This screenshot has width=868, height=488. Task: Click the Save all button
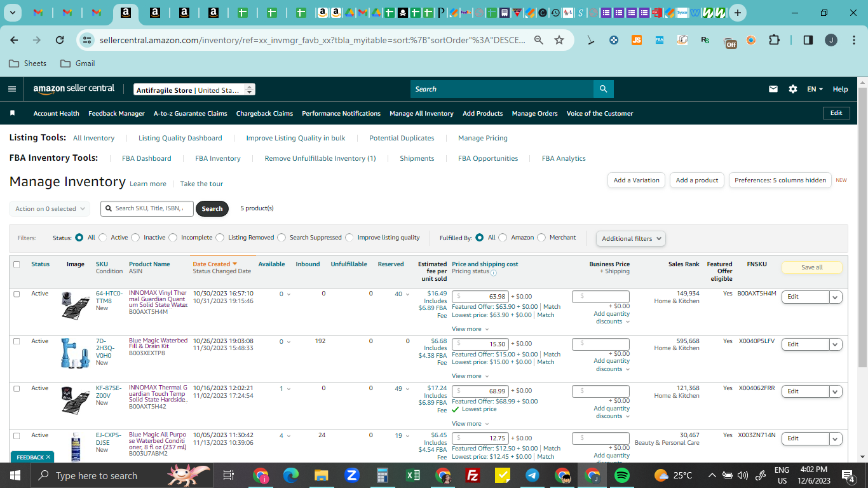(x=811, y=268)
